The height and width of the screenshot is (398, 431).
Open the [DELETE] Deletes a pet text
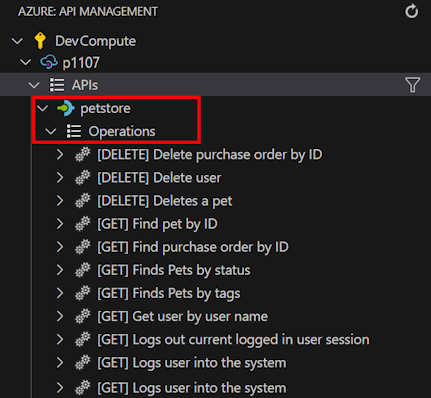(x=165, y=201)
